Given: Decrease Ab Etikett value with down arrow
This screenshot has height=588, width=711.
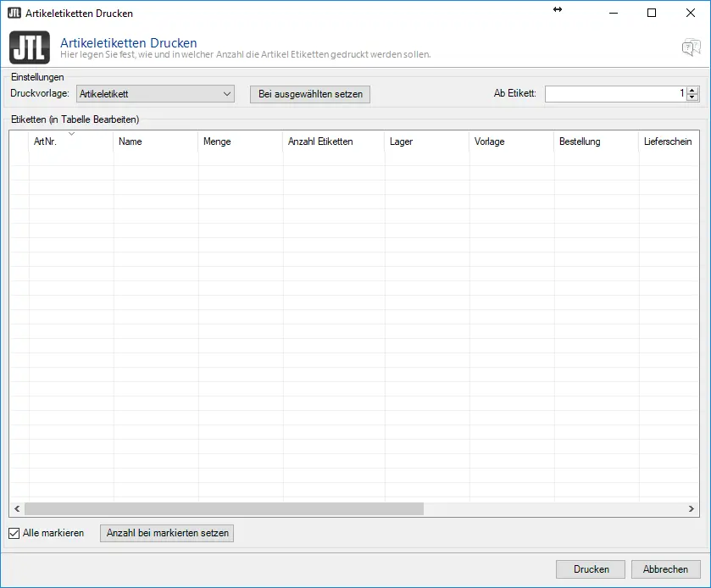Looking at the screenshot, I should pos(692,97).
